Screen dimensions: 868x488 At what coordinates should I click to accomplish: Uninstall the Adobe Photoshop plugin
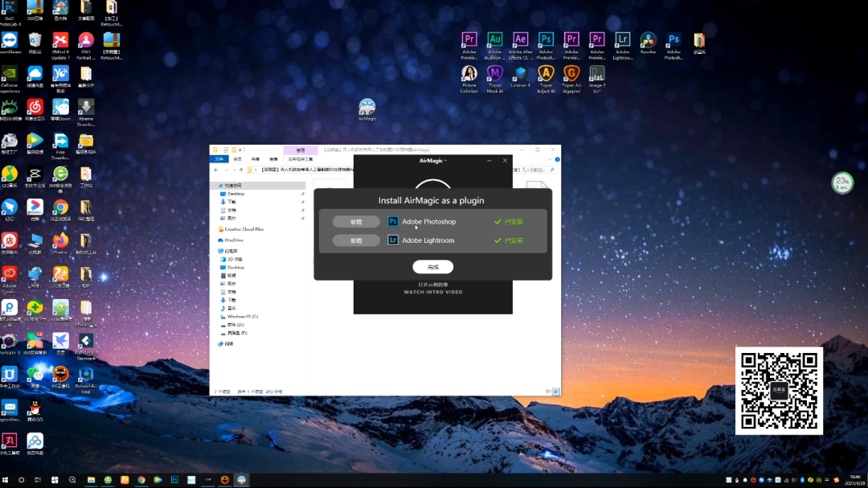point(356,222)
